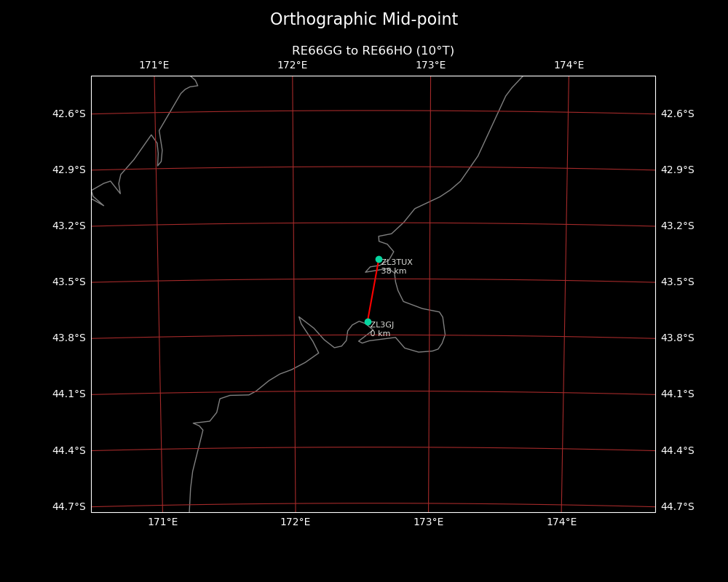The height and width of the screenshot is (582, 728).
Task: Click the Orthographic Mid-point title
Action: (364, 20)
